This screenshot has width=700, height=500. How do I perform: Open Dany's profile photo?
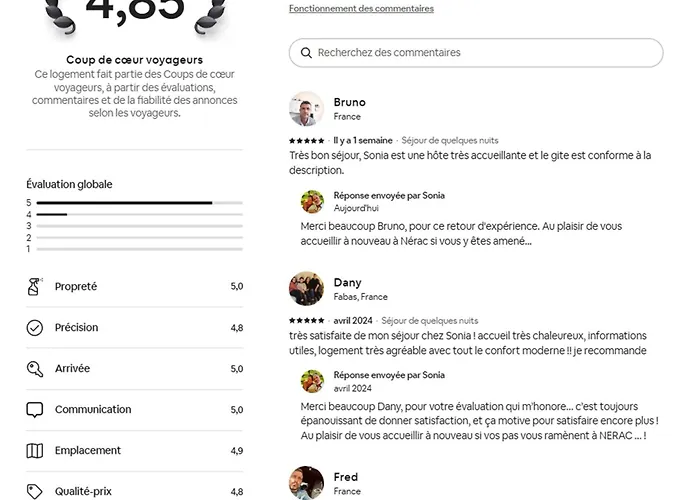(x=306, y=289)
